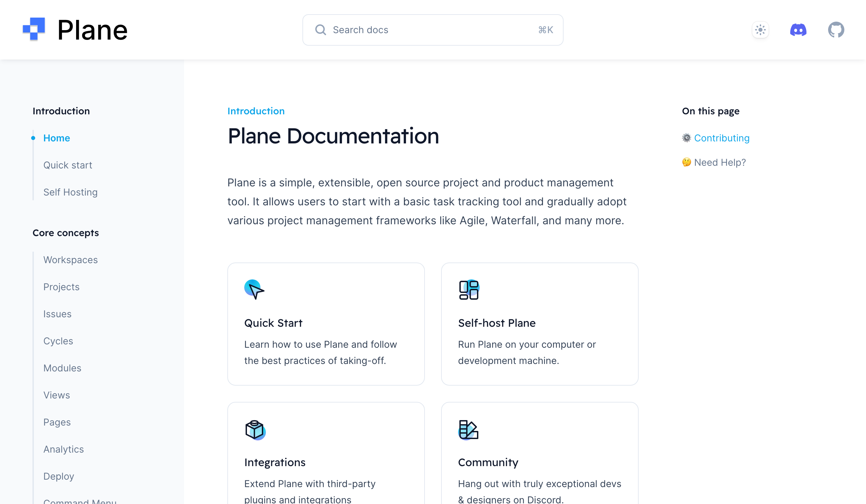Click the search magnifier icon
The height and width of the screenshot is (504, 866).
click(x=320, y=30)
